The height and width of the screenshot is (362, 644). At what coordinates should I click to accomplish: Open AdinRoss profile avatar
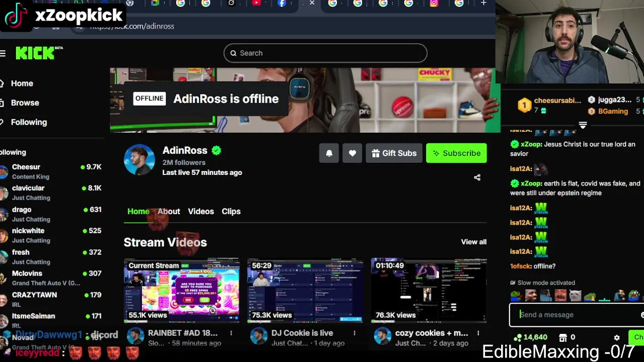(139, 160)
